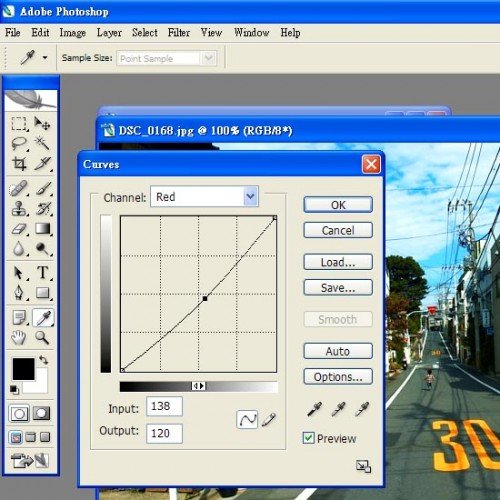Screen dimensions: 500x500
Task: Open the Image menu
Action: pyautogui.click(x=73, y=33)
